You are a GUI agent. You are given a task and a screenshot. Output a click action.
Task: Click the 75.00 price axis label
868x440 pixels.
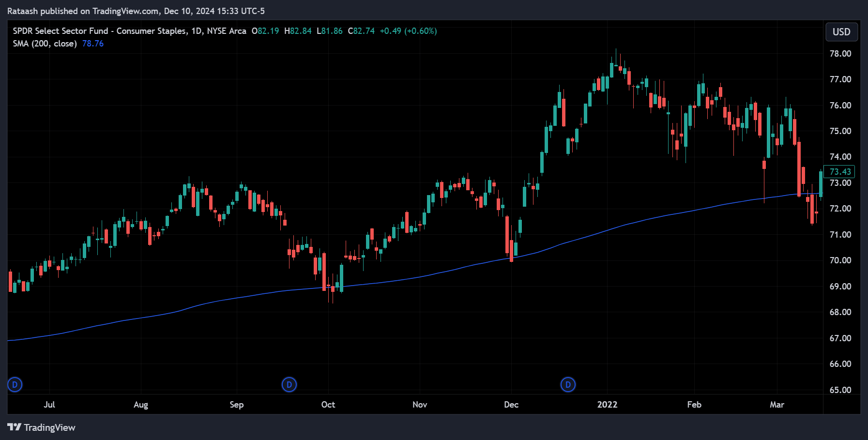(840, 131)
